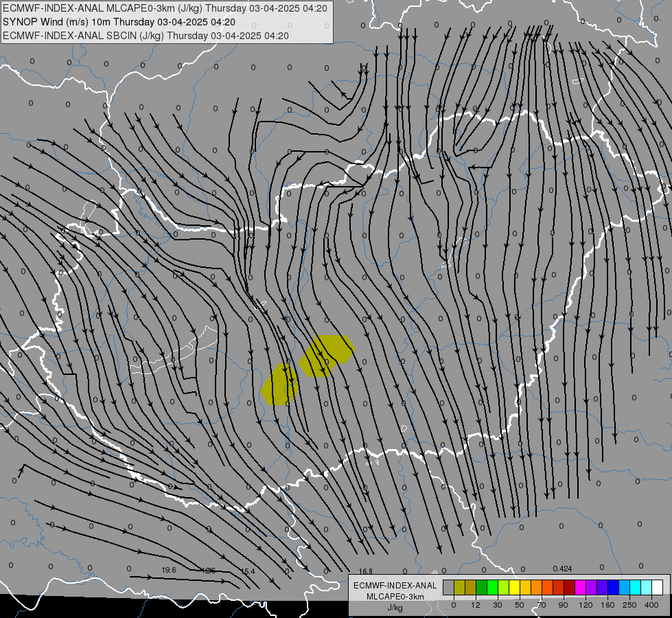Screen dimensions: 672x618
Task: Click the pure yellow legend swatch
Action: tap(514, 587)
